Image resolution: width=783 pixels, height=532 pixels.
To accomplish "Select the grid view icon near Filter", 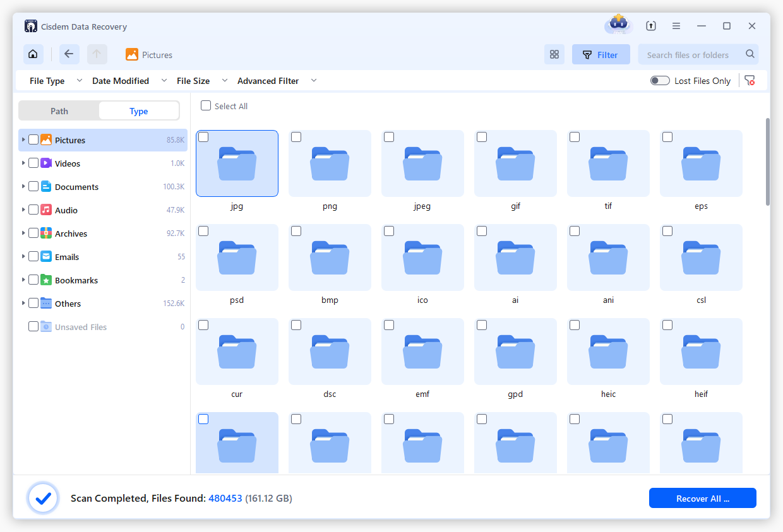I will [x=554, y=54].
